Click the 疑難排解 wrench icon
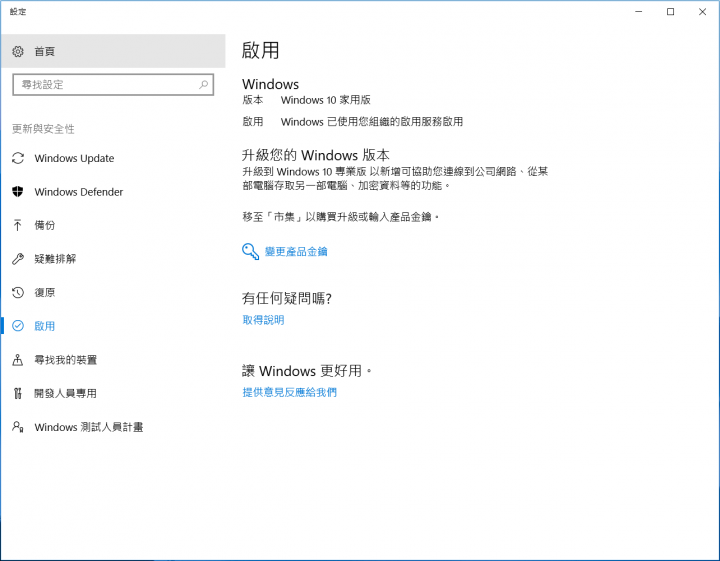This screenshot has height=561, width=720. [18, 259]
